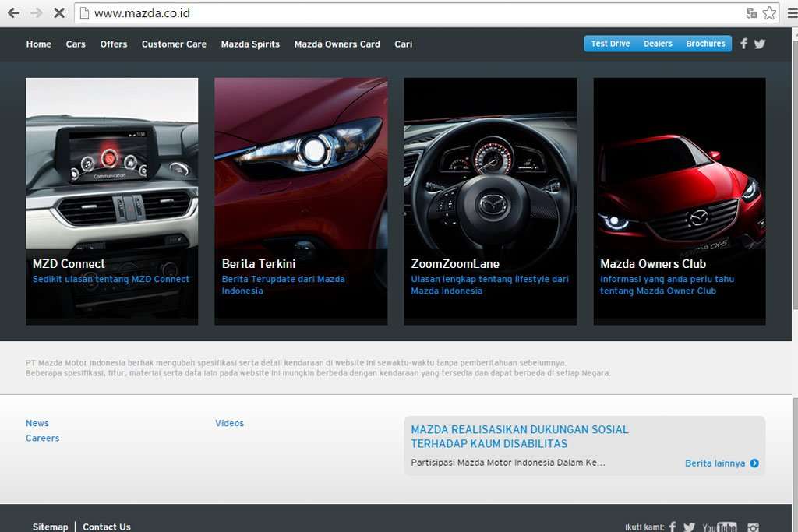
Task: Click the Berita Terkini title
Action: pyautogui.click(x=259, y=264)
